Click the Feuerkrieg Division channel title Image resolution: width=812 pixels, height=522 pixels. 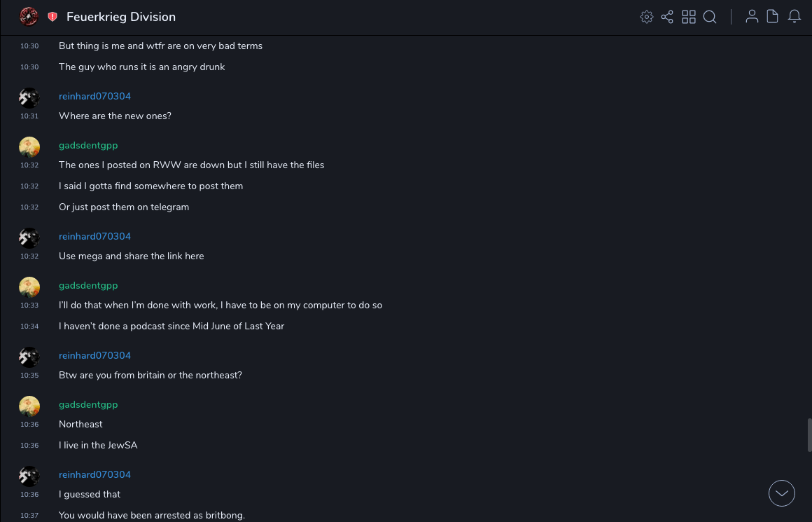click(x=121, y=17)
